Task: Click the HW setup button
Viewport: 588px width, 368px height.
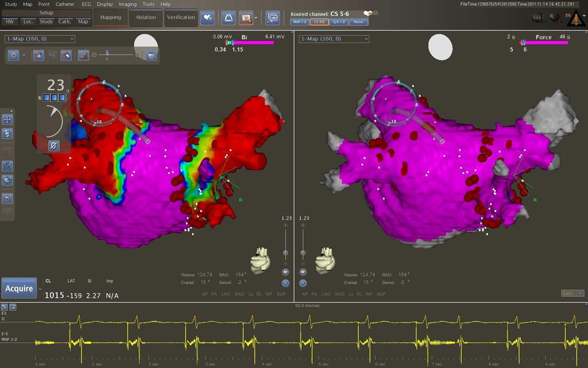Action: tap(10, 22)
